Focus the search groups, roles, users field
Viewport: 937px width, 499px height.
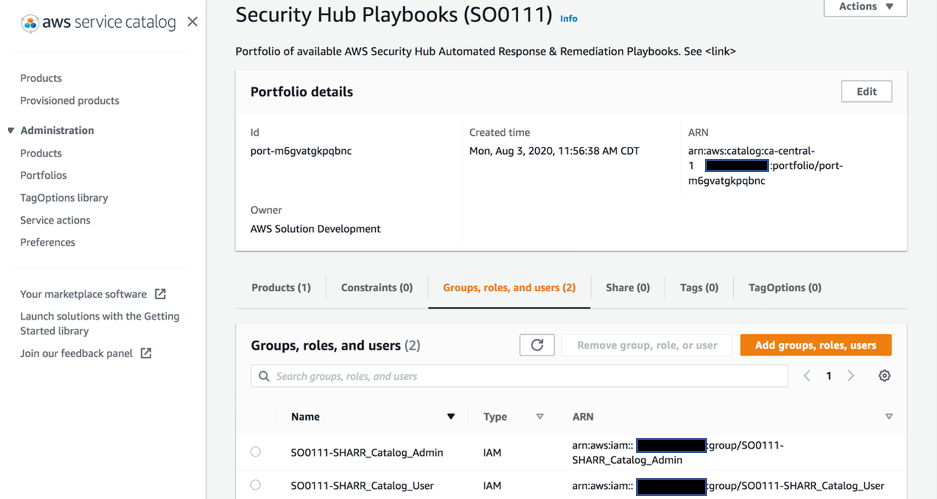point(519,376)
